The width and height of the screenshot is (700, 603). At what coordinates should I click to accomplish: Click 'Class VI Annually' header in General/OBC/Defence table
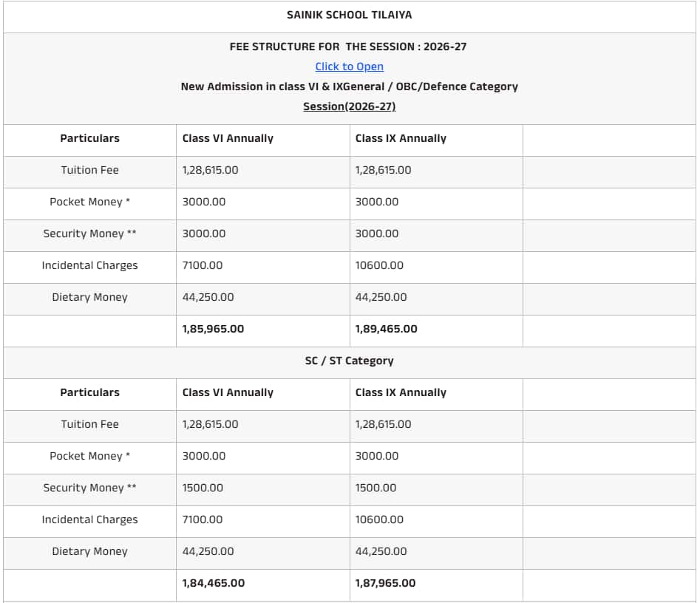click(x=228, y=138)
